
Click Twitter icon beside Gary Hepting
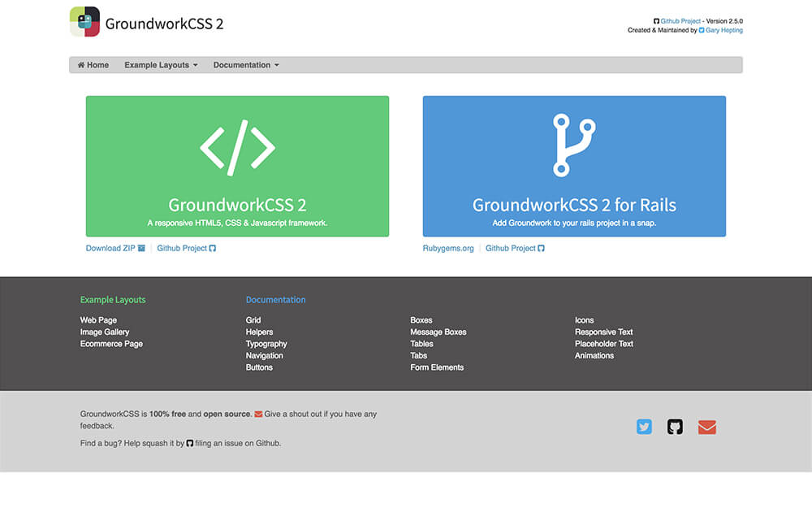click(x=702, y=30)
